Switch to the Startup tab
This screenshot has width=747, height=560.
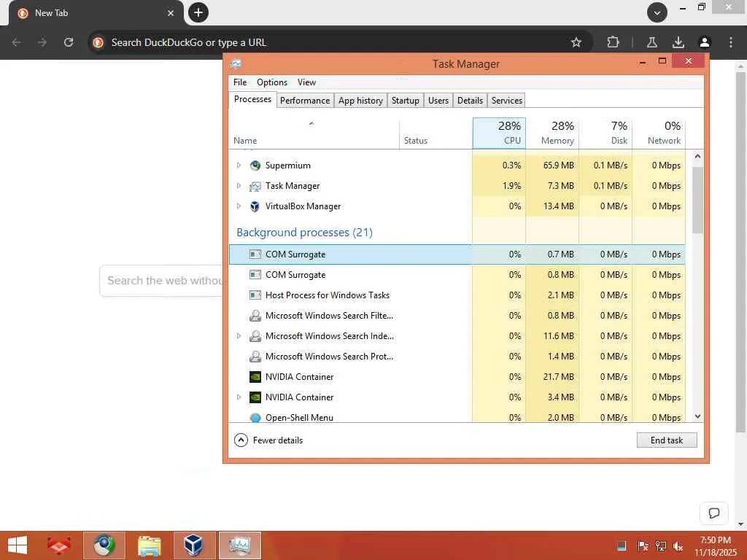point(406,101)
